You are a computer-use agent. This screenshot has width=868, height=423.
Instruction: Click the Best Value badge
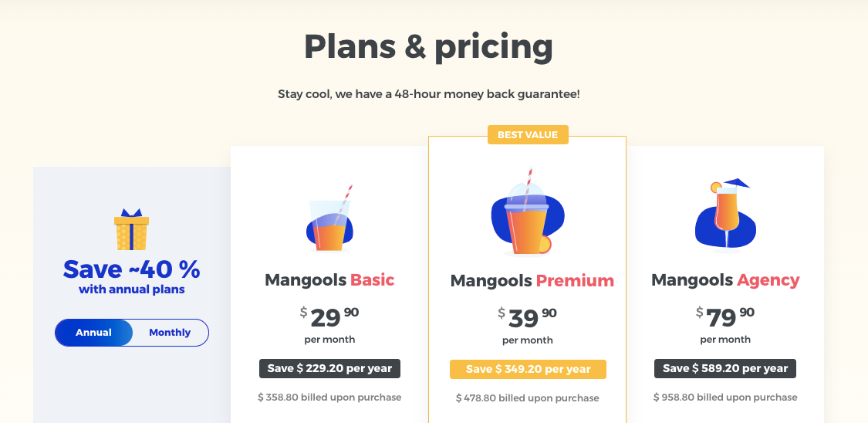coord(528,135)
